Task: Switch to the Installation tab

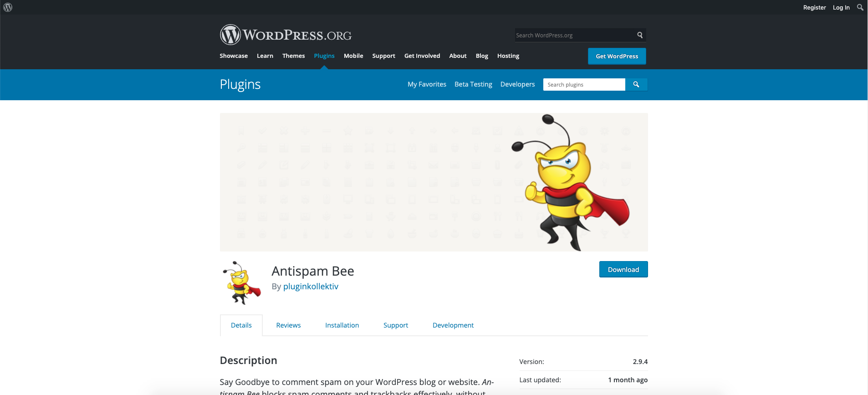Action: tap(342, 325)
